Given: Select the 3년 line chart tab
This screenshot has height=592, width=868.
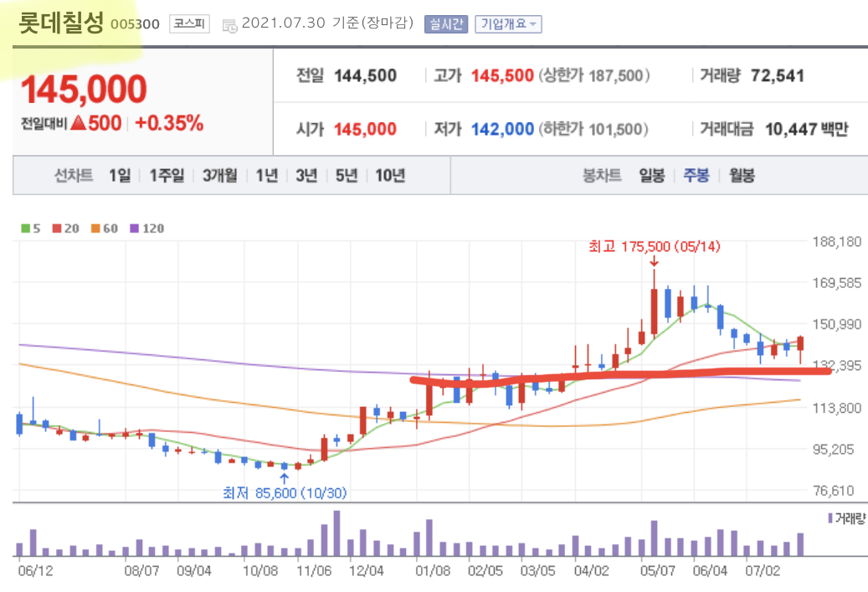Looking at the screenshot, I should tap(306, 176).
